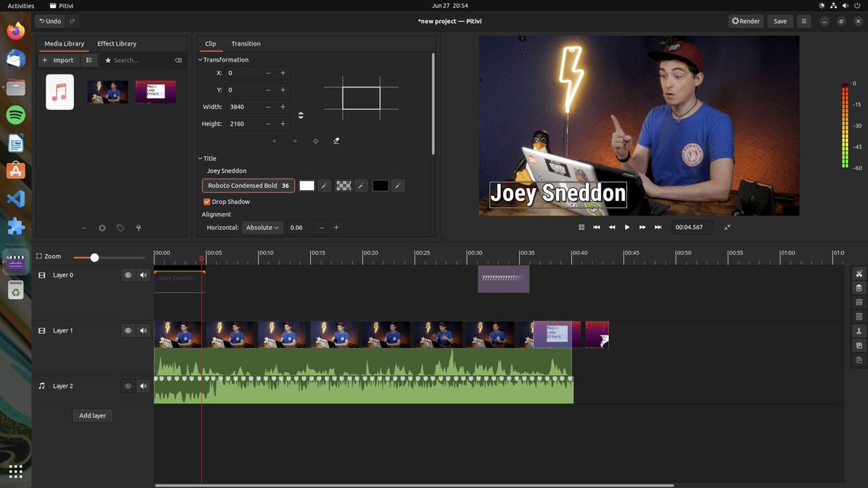
Task: Split clip at playhead using top scissors icon
Action: point(859,273)
